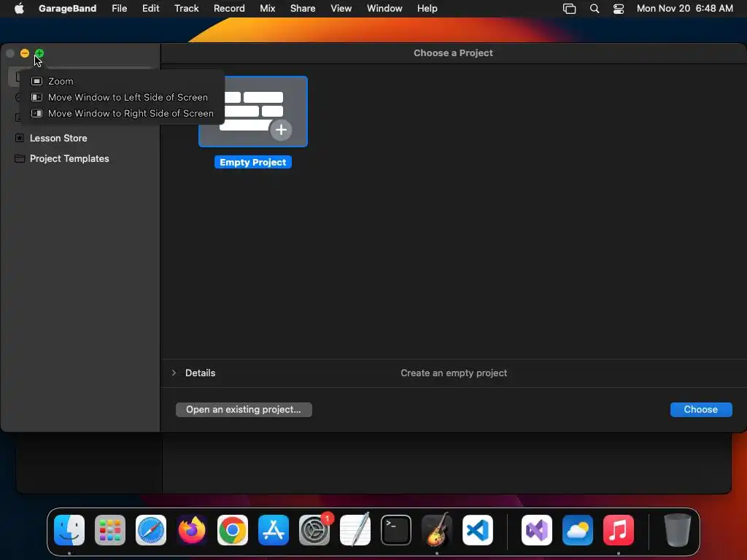The image size is (747, 560).
Task: Open Control Center in menu bar
Action: 619,9
